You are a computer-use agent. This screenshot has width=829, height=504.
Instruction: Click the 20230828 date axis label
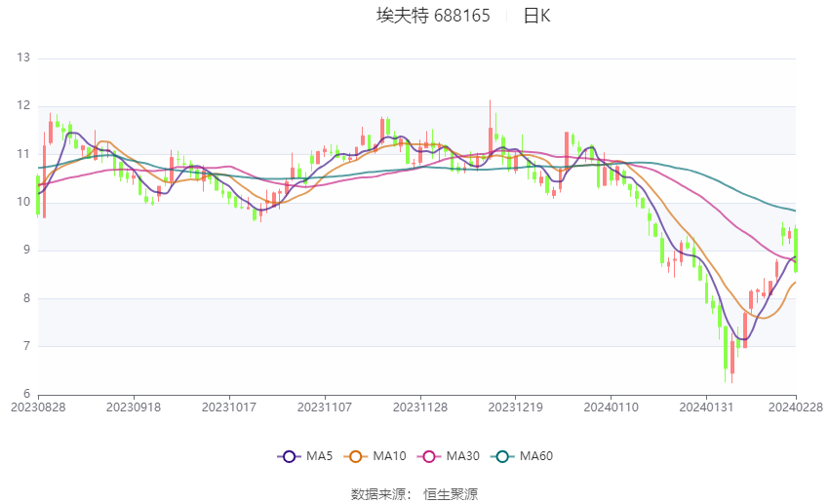pyautogui.click(x=38, y=407)
